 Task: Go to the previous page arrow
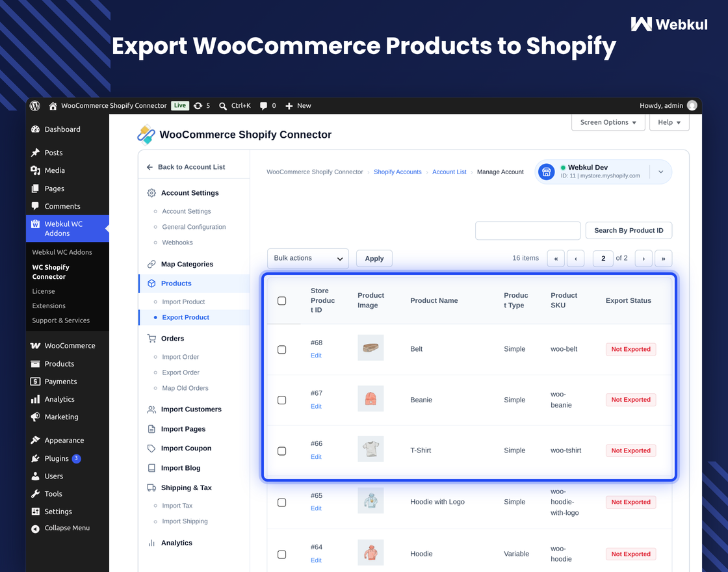[576, 259]
